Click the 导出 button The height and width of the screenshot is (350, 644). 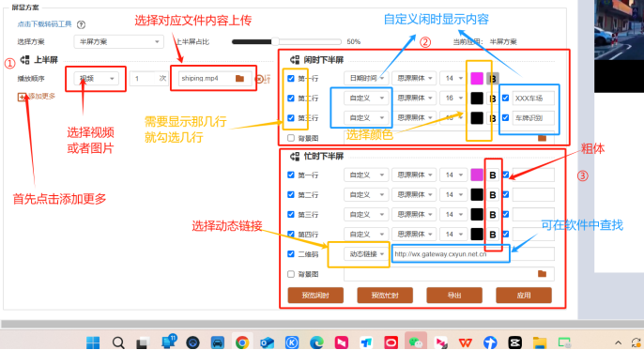[x=454, y=295]
